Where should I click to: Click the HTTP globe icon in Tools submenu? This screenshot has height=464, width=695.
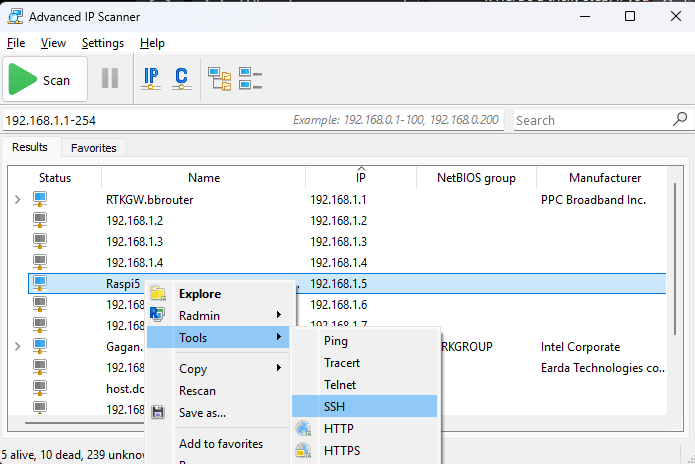click(x=303, y=428)
